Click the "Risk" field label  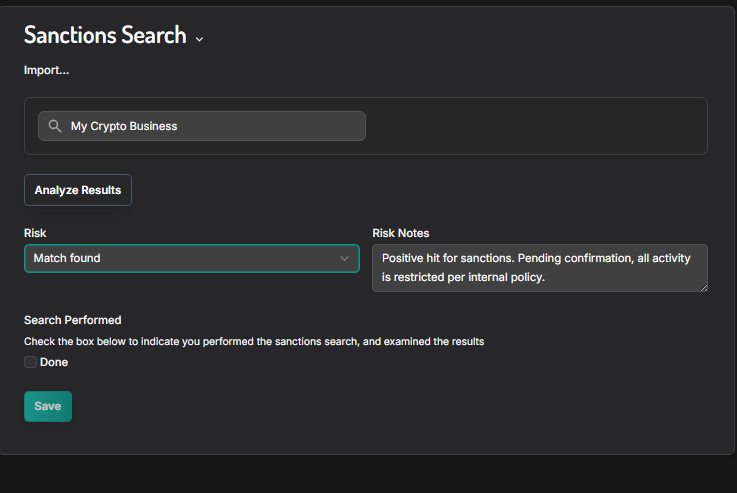35,233
